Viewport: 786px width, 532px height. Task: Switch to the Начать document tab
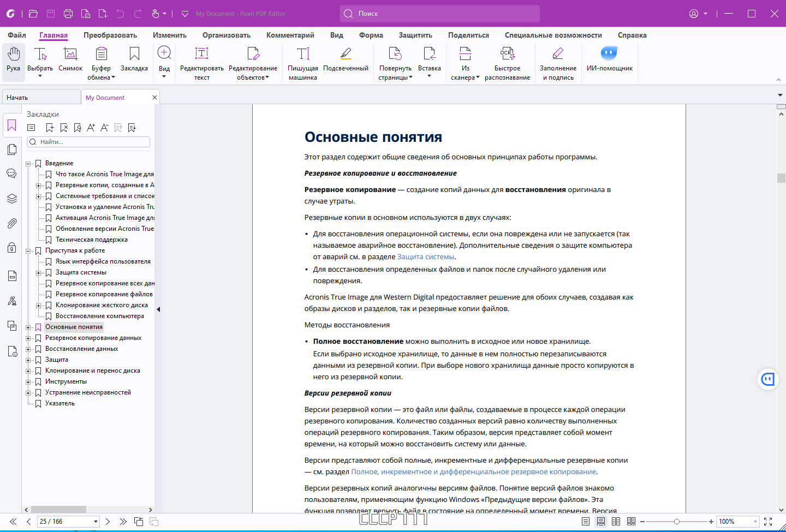(41, 97)
